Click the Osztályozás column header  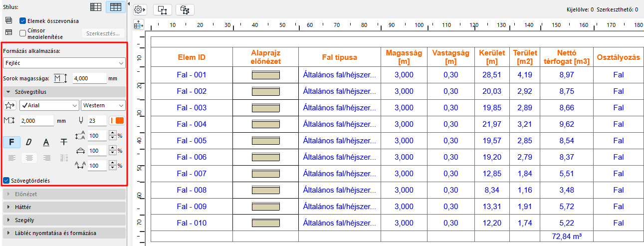618,57
